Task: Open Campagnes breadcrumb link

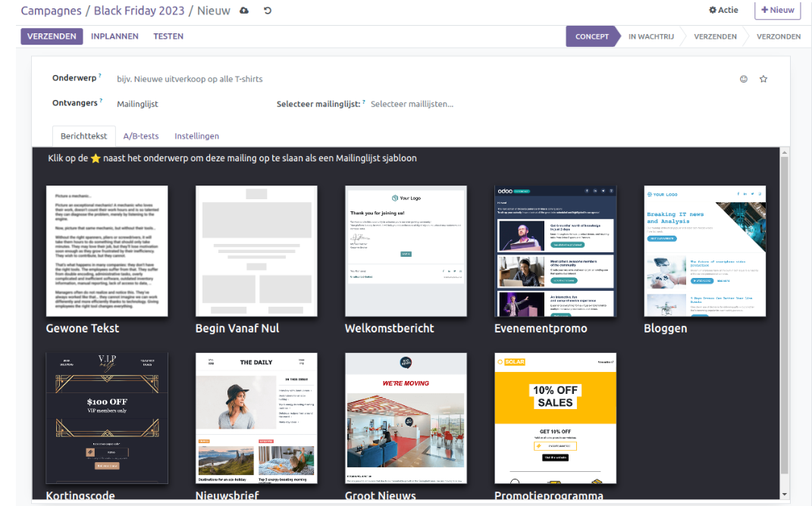Action: (51, 11)
